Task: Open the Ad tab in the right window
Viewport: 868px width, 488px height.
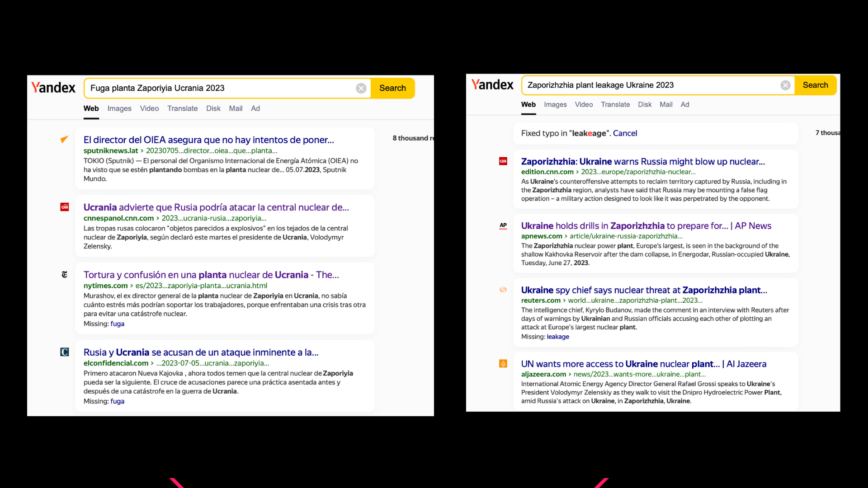Action: point(685,104)
